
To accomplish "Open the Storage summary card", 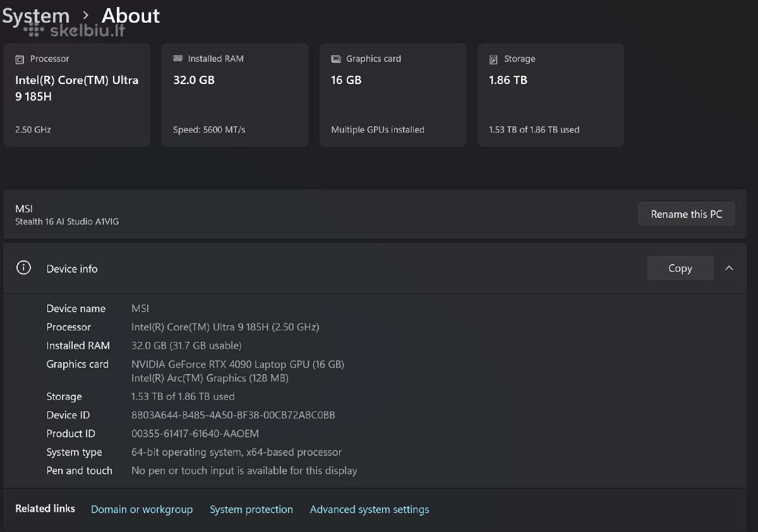I will point(551,95).
